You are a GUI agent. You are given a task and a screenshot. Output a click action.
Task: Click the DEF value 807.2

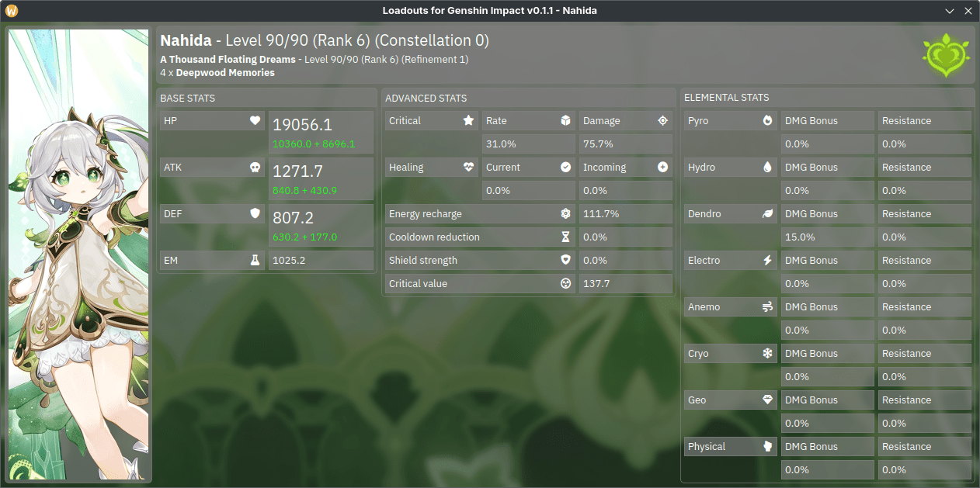(x=294, y=218)
